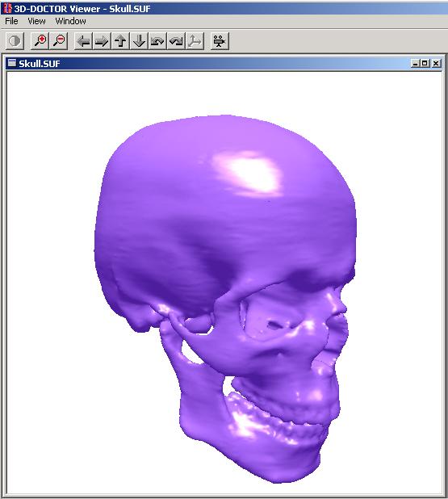
Task: Open the Window menu
Action: point(70,21)
